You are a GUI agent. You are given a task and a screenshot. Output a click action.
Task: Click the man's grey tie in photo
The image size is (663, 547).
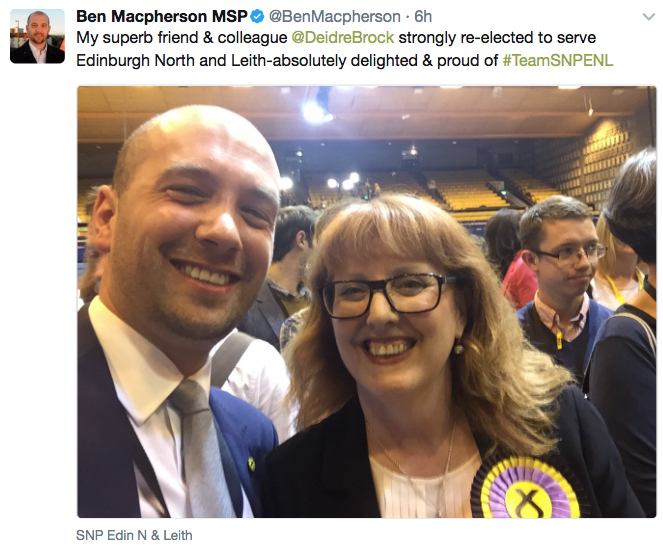(x=202, y=448)
